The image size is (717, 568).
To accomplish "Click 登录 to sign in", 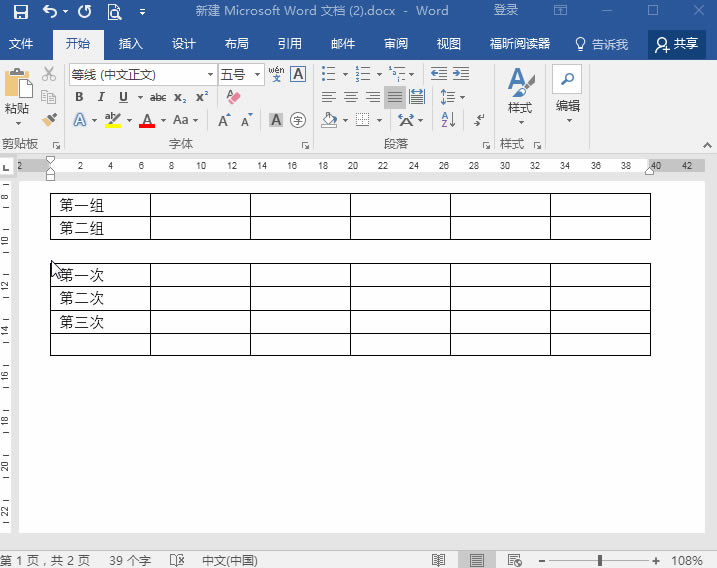I will [506, 10].
